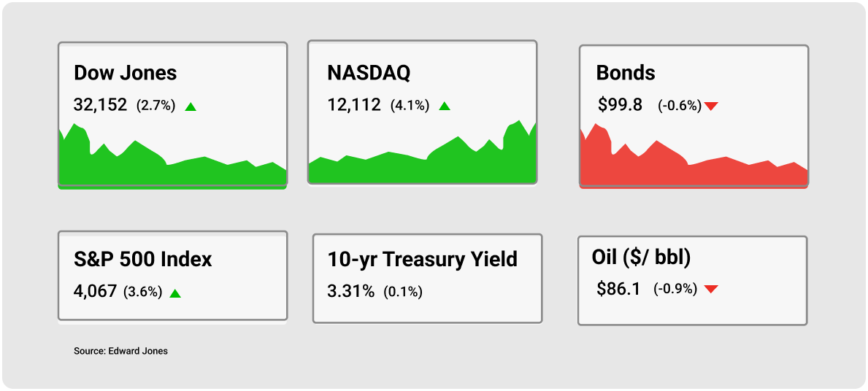Click the Dow Jones value 32,152
Image resolution: width=868 pixels, height=391 pixels.
100,105
